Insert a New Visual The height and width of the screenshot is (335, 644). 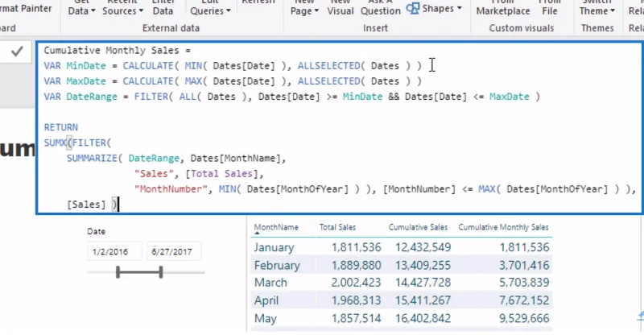pos(341,8)
